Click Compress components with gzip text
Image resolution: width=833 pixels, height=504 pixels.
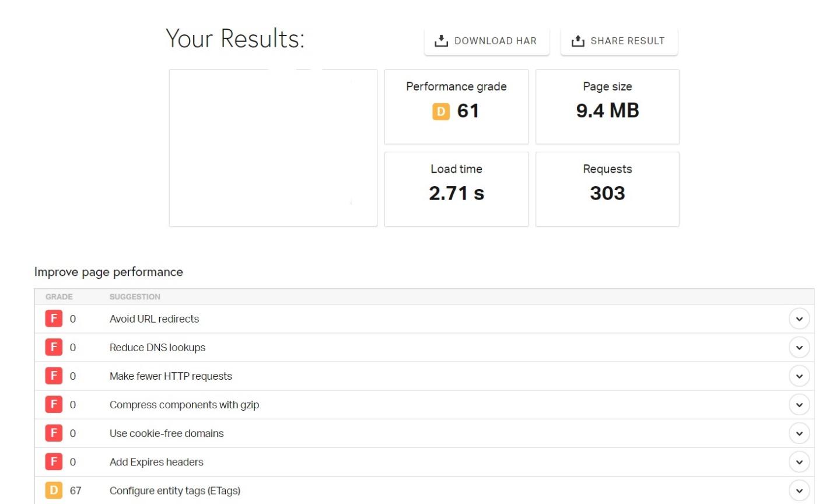point(184,405)
